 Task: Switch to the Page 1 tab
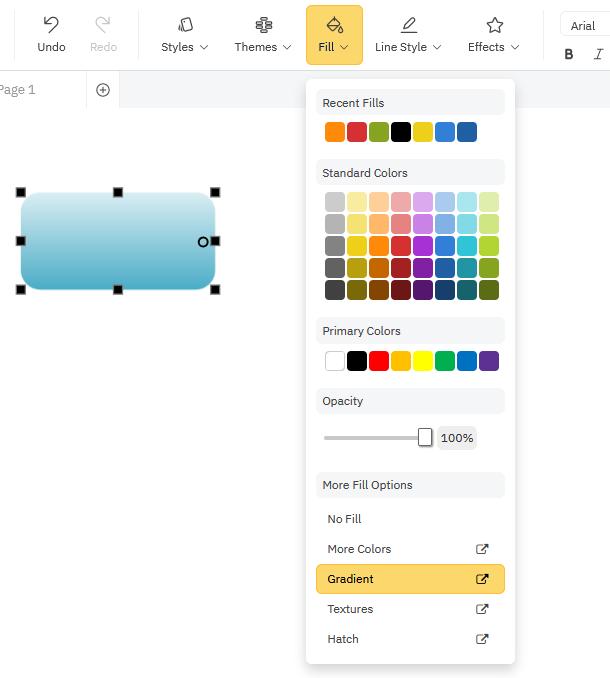pos(18,90)
